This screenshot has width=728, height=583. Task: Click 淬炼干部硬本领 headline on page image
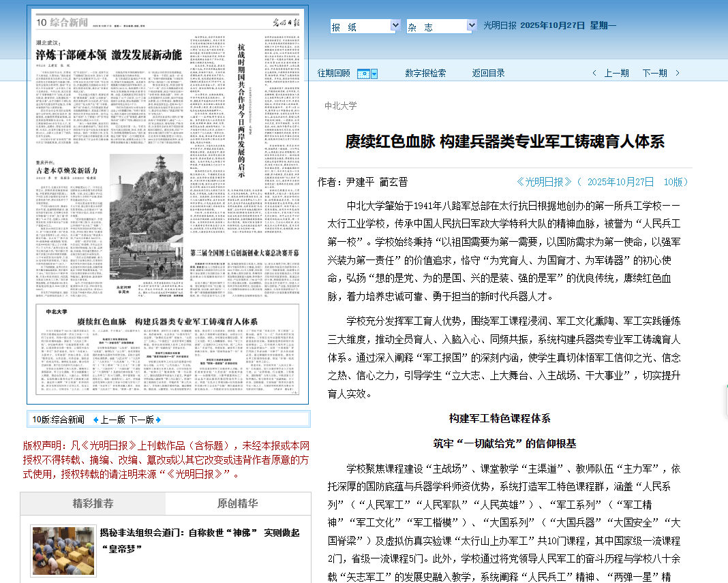[x=108, y=54]
